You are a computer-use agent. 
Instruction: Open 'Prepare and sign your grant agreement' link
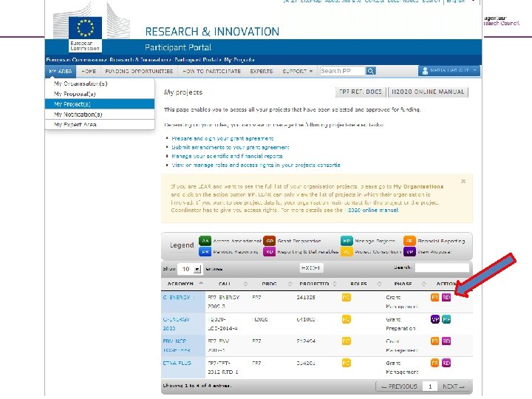tap(222, 138)
